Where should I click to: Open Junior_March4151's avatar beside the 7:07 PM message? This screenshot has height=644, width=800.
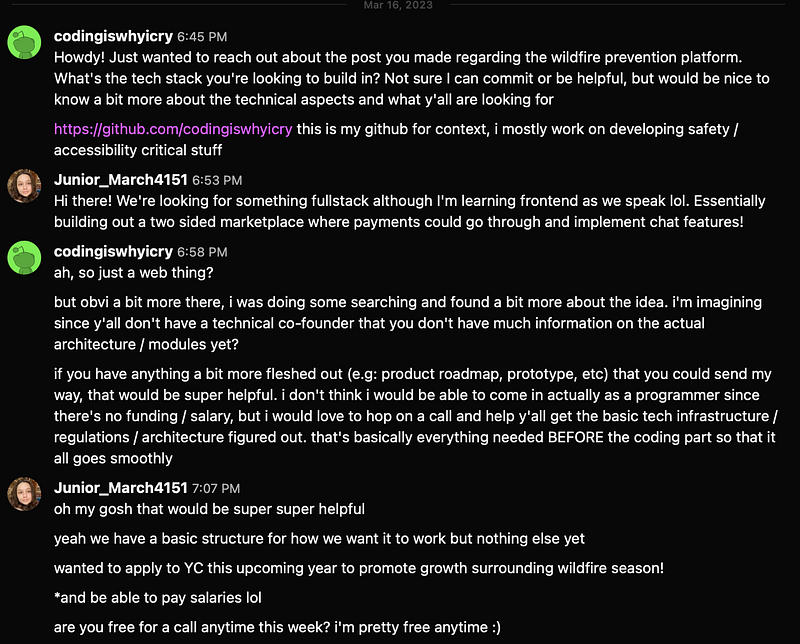(24, 494)
